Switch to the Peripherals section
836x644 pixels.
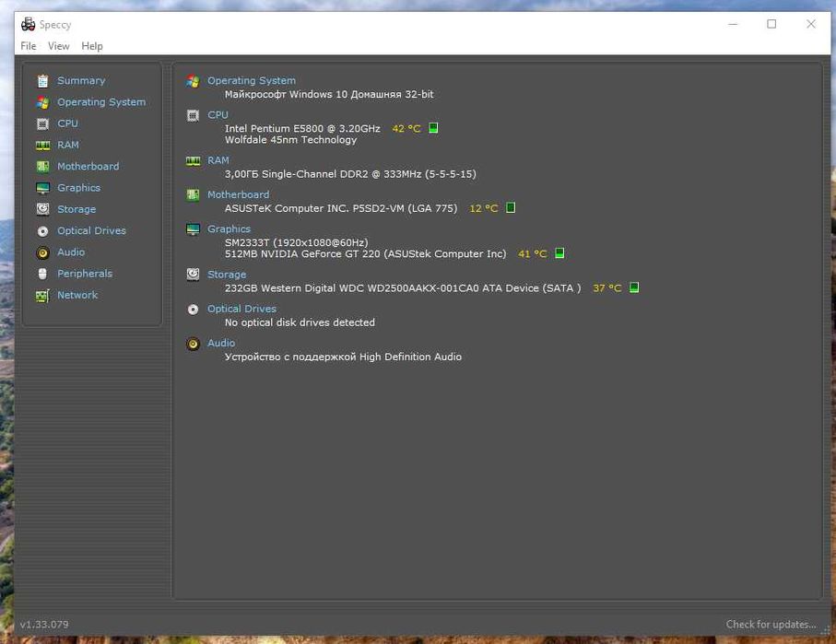coord(85,274)
